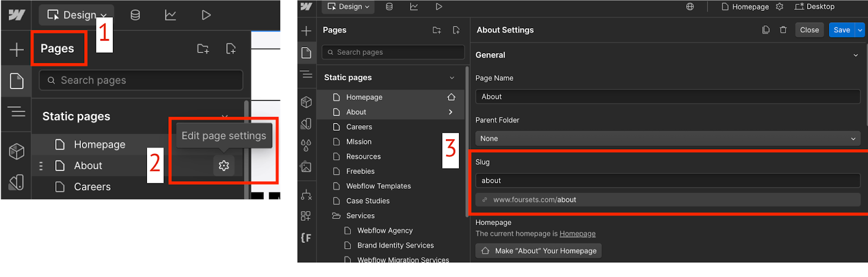Open the Design mode dropdown in right screenshot
Image resolution: width=868 pixels, height=277 pixels.
[348, 7]
